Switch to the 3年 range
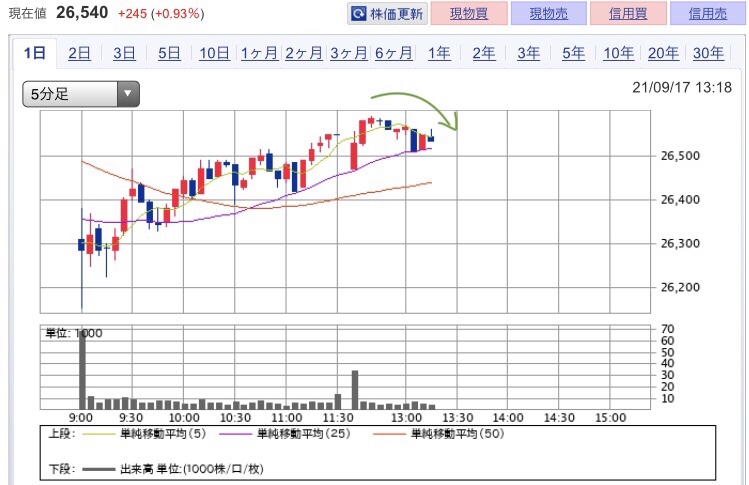Viewport: 749px width, 485px height. (529, 53)
